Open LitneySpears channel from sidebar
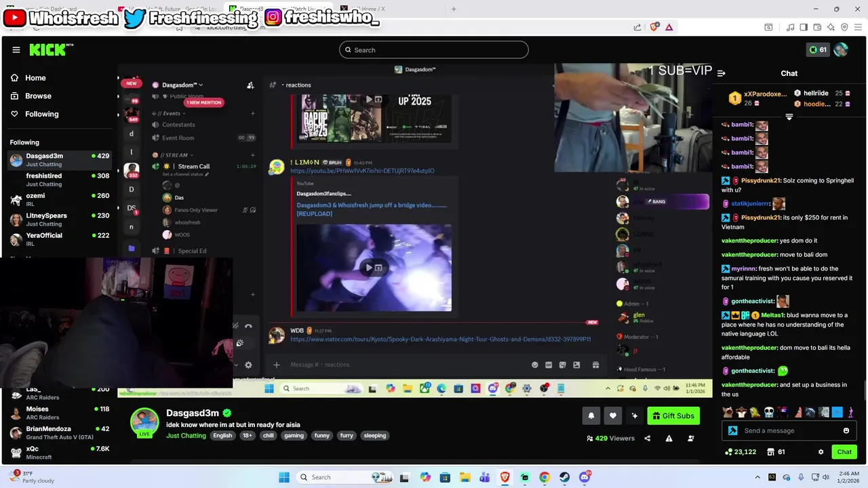This screenshot has height=488, width=868. [60, 219]
